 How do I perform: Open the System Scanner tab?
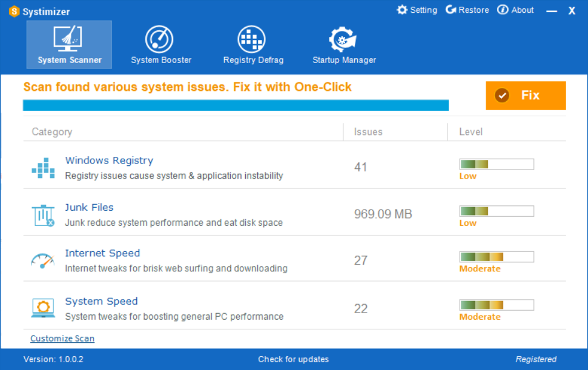pyautogui.click(x=69, y=45)
